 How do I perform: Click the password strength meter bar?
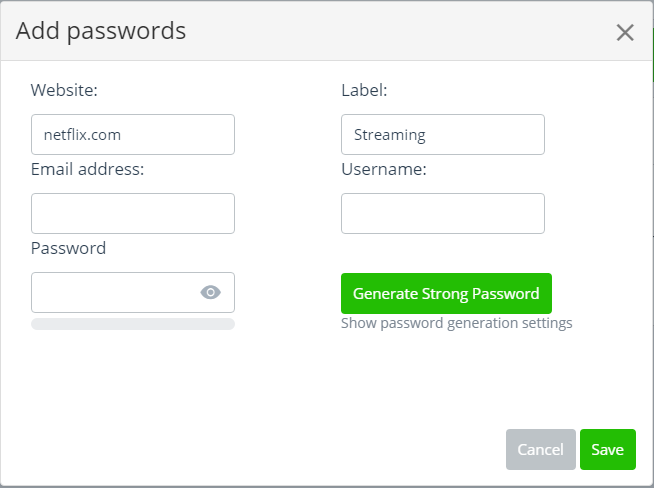click(x=133, y=324)
